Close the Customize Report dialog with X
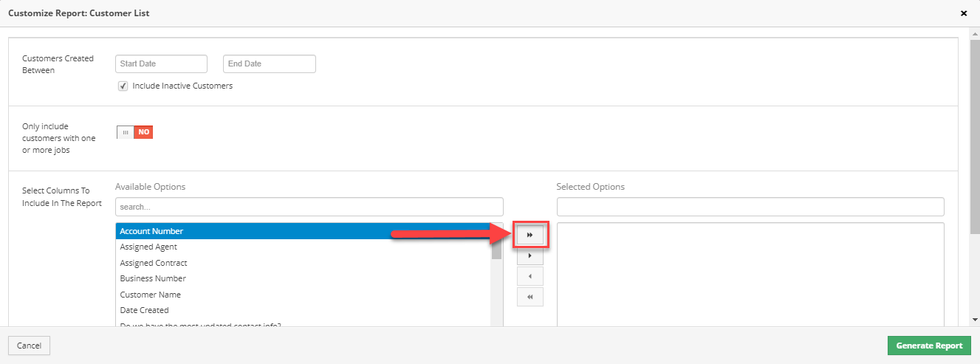The width and height of the screenshot is (980, 364). [x=964, y=13]
